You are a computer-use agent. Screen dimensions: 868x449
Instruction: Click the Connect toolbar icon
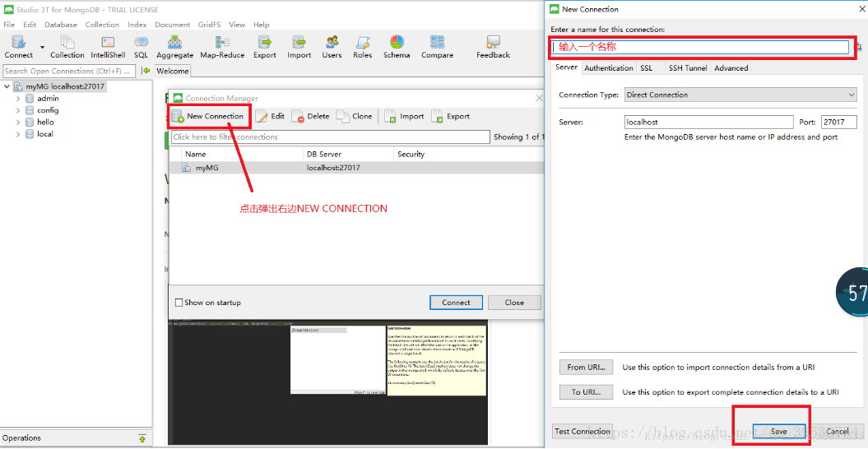pos(19,47)
